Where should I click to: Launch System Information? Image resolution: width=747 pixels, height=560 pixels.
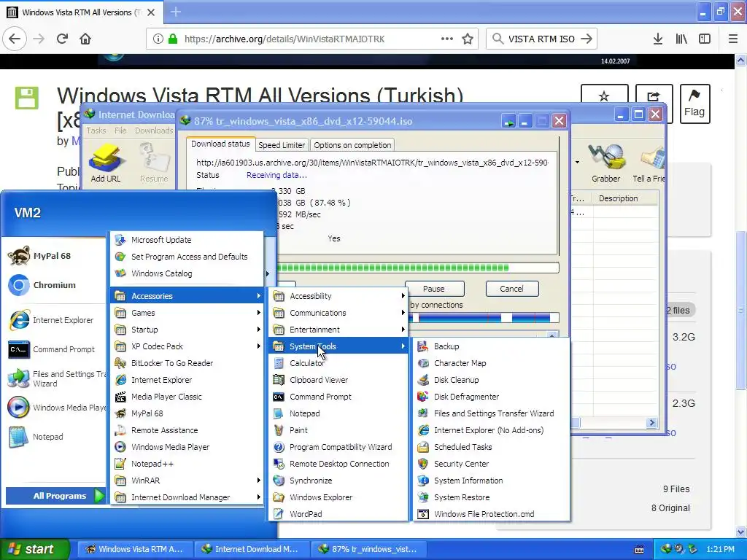click(x=491, y=481)
